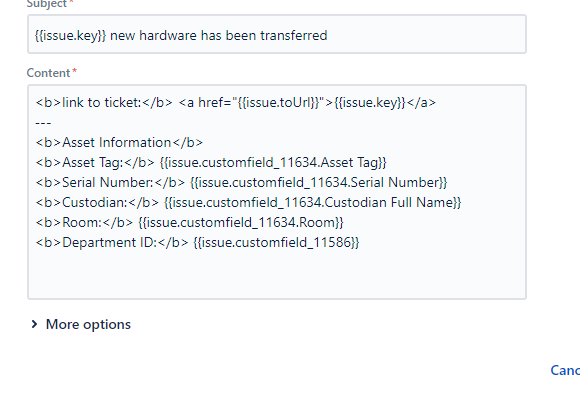This screenshot has width=580, height=393.
Task: Click the Subject field label
Action: click(x=47, y=4)
